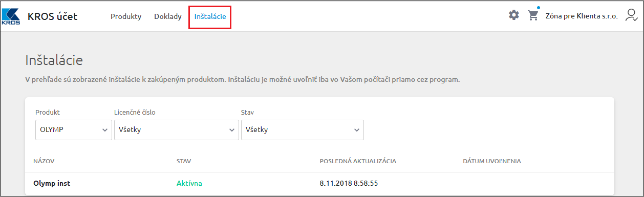Select the Olymp inst installation row
Image resolution: width=644 pixels, height=197 pixels.
click(319, 183)
